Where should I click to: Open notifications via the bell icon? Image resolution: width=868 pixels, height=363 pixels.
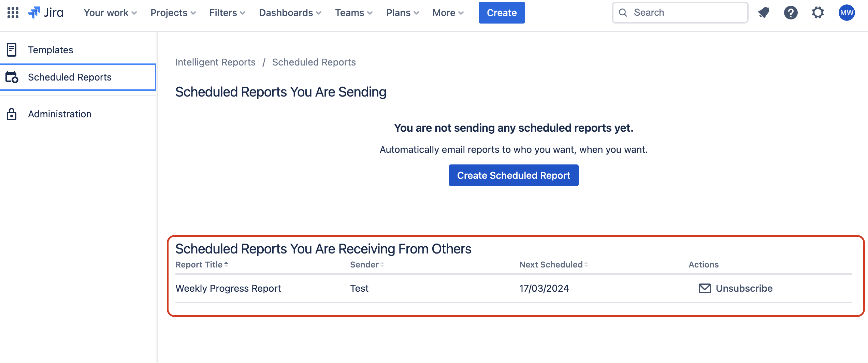coord(764,13)
